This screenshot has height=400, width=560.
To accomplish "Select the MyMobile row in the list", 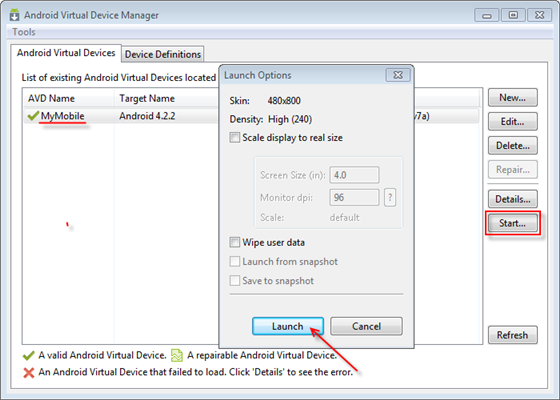I will click(x=251, y=116).
